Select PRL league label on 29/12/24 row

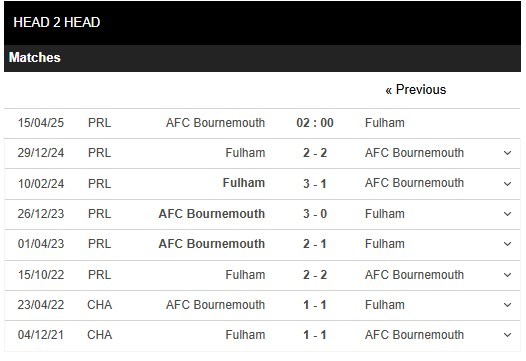(x=99, y=153)
